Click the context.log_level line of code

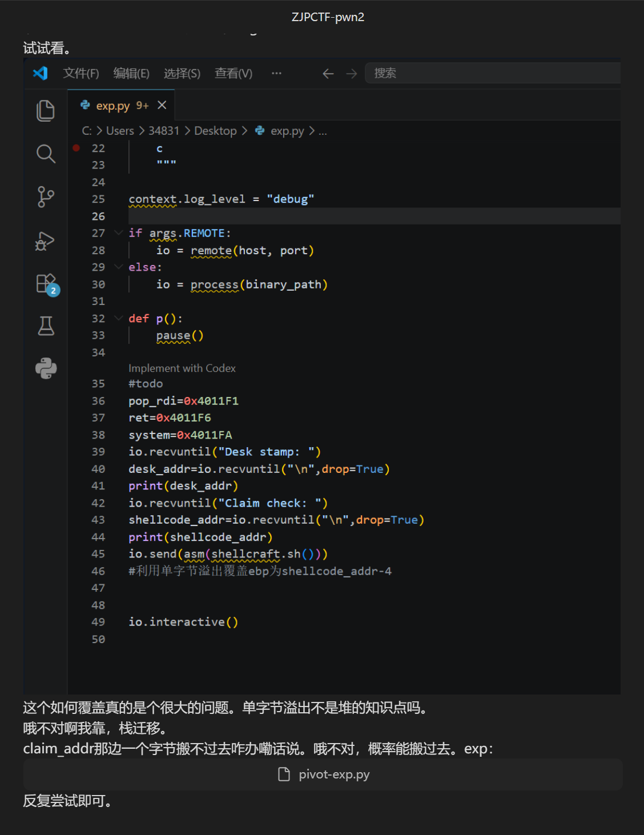222,199
